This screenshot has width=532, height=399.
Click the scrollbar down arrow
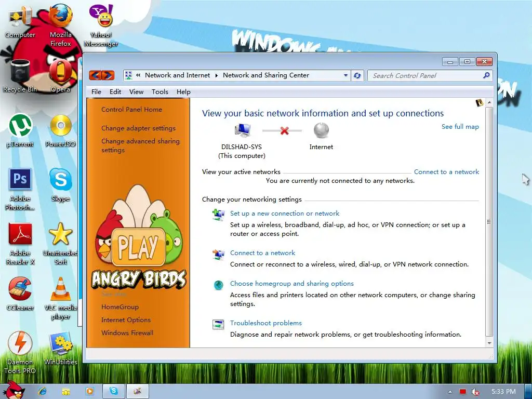coord(489,343)
